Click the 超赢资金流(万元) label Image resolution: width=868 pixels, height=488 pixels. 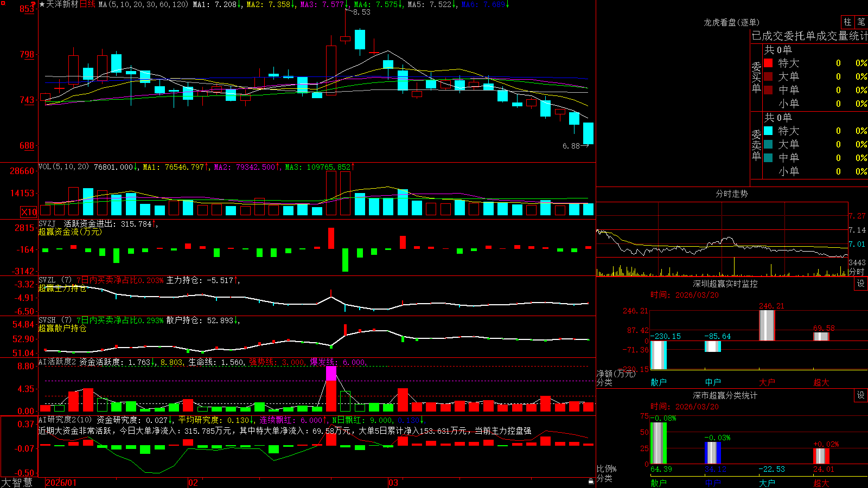[70, 232]
